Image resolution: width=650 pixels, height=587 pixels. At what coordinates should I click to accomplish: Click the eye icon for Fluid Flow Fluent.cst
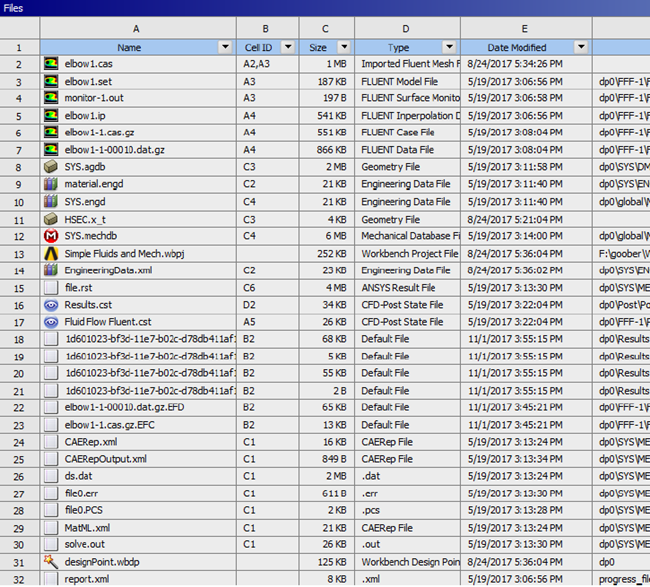(51, 322)
